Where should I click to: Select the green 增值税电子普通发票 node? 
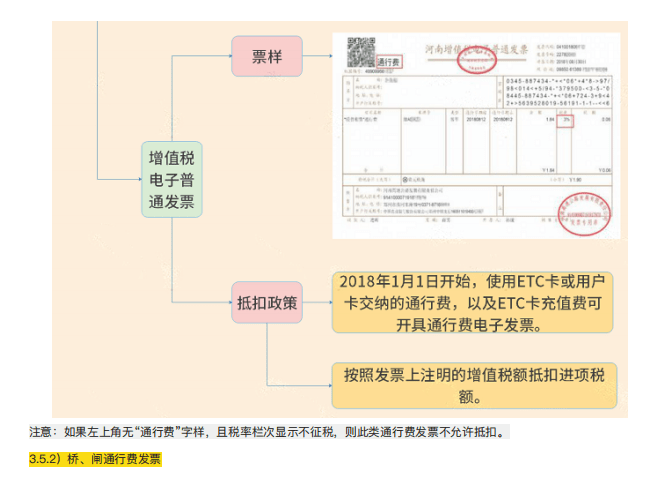pos(172,180)
